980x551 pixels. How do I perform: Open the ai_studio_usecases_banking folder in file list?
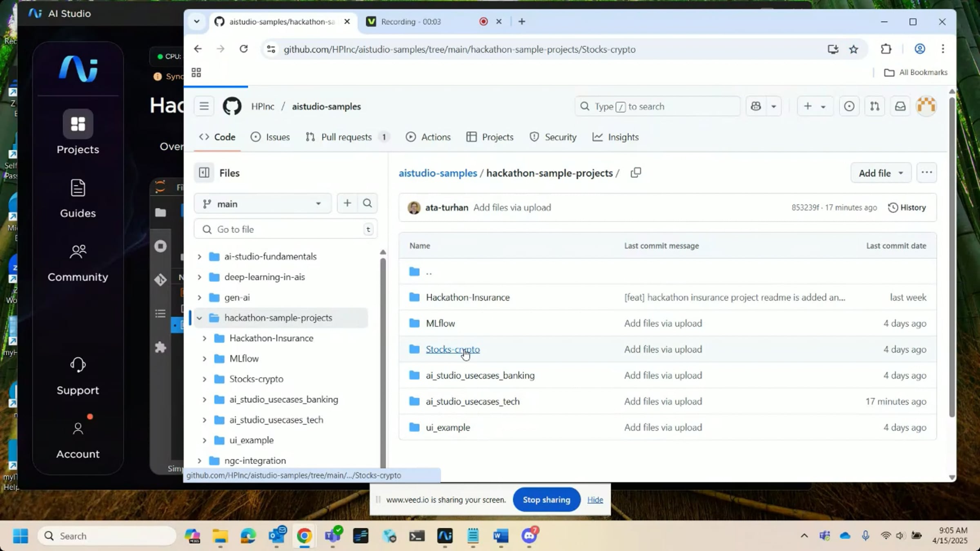[480, 375]
